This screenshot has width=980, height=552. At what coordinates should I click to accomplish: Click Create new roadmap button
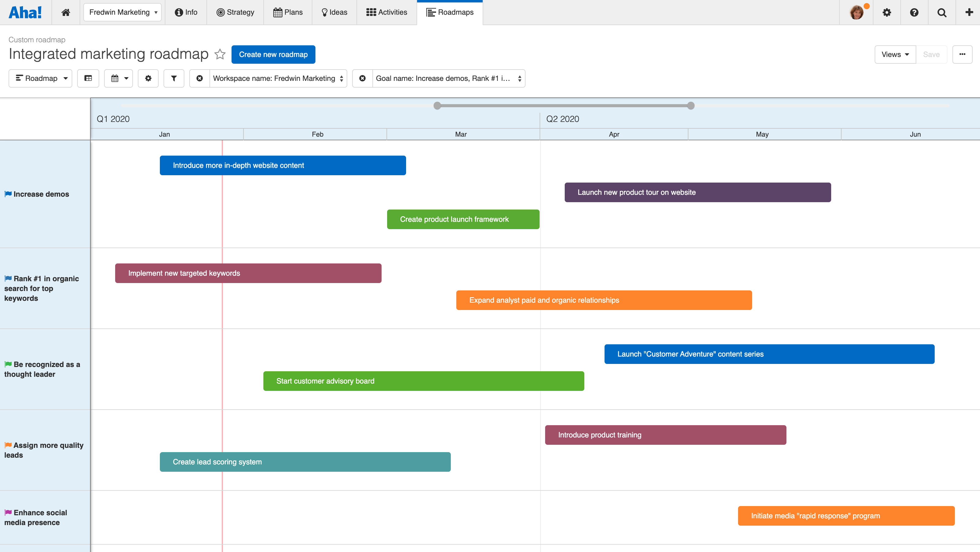(x=273, y=55)
